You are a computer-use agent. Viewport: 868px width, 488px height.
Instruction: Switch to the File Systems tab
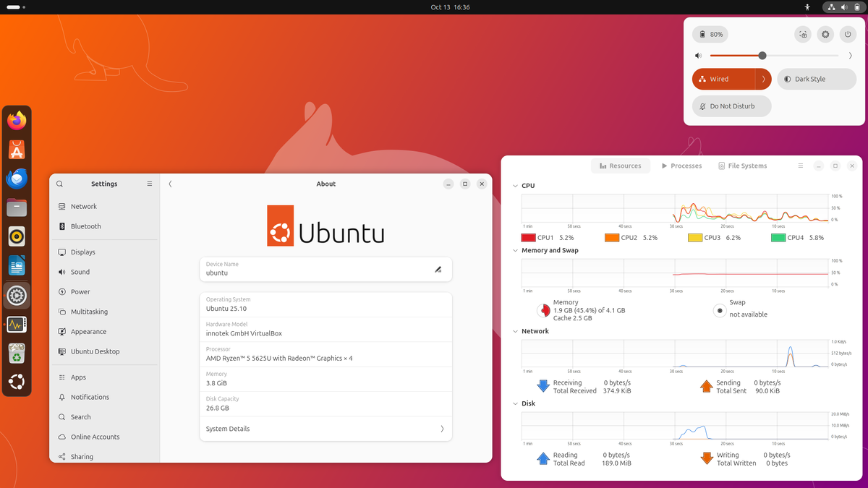click(742, 166)
